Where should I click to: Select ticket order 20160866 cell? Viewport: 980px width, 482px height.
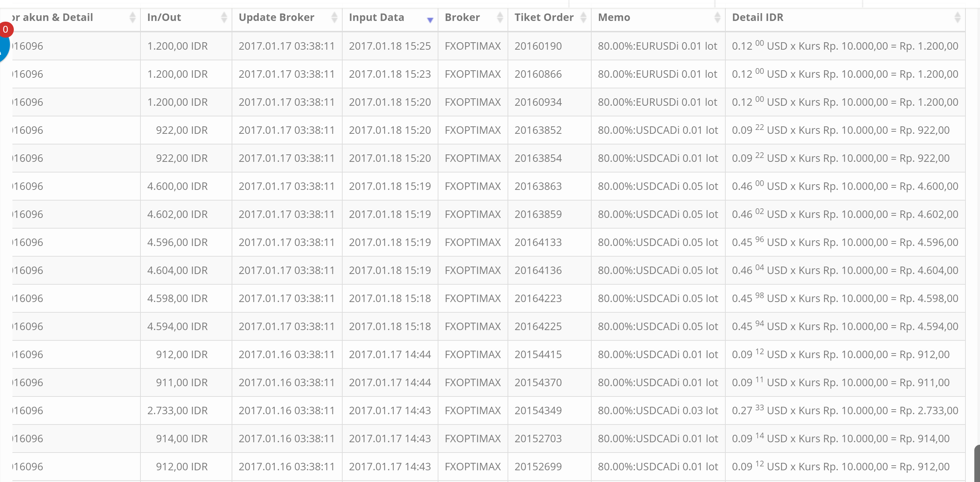(x=550, y=74)
